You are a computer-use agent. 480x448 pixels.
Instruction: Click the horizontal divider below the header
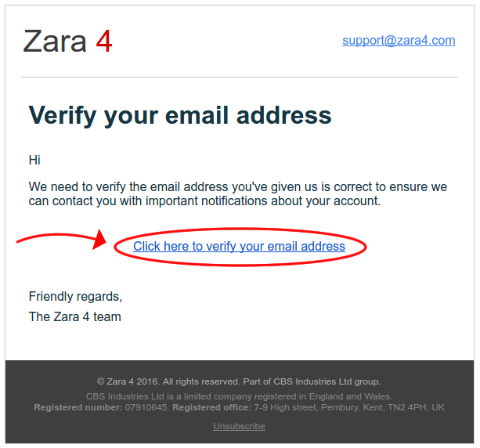pyautogui.click(x=240, y=78)
